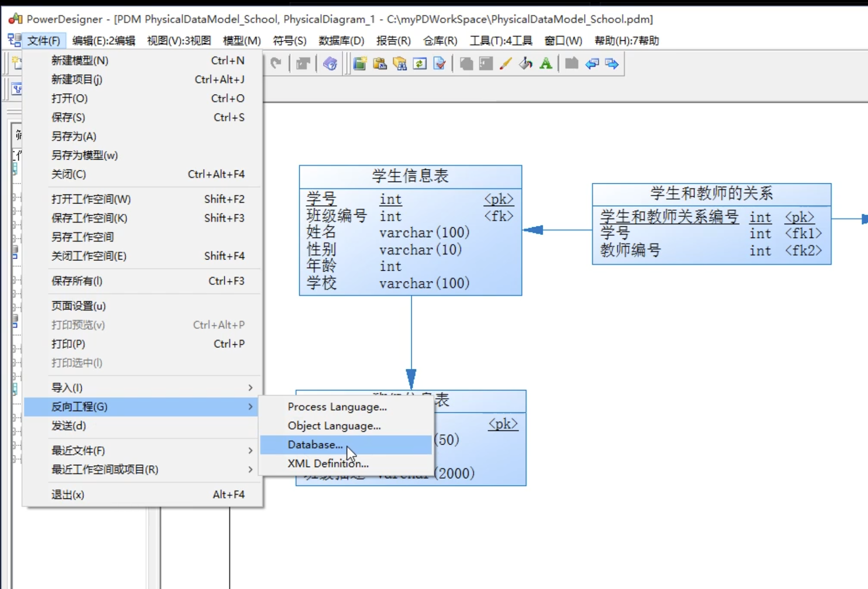Screen dimensions: 868x589
Task: Open the 数据库(D) menu
Action: (341, 41)
